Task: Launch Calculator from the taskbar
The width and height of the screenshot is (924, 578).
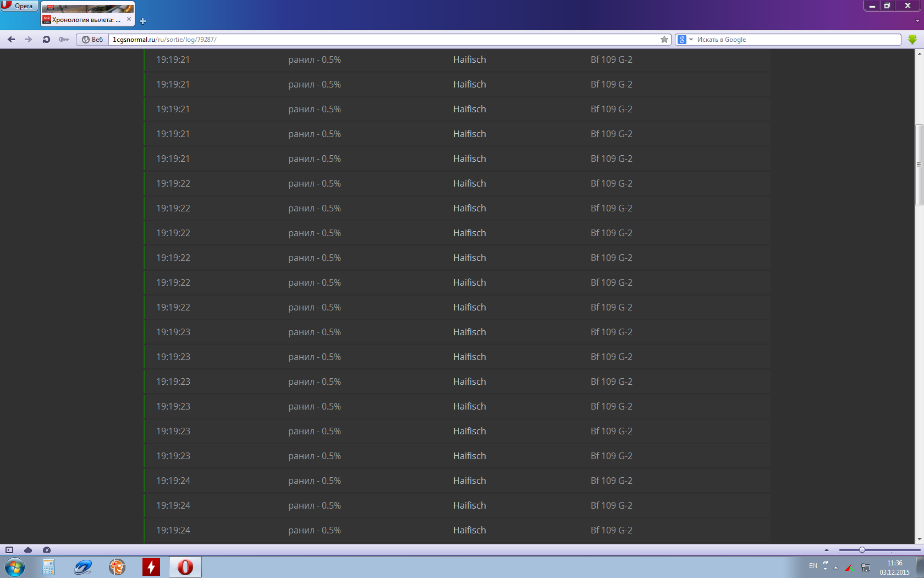Action: click(48, 567)
